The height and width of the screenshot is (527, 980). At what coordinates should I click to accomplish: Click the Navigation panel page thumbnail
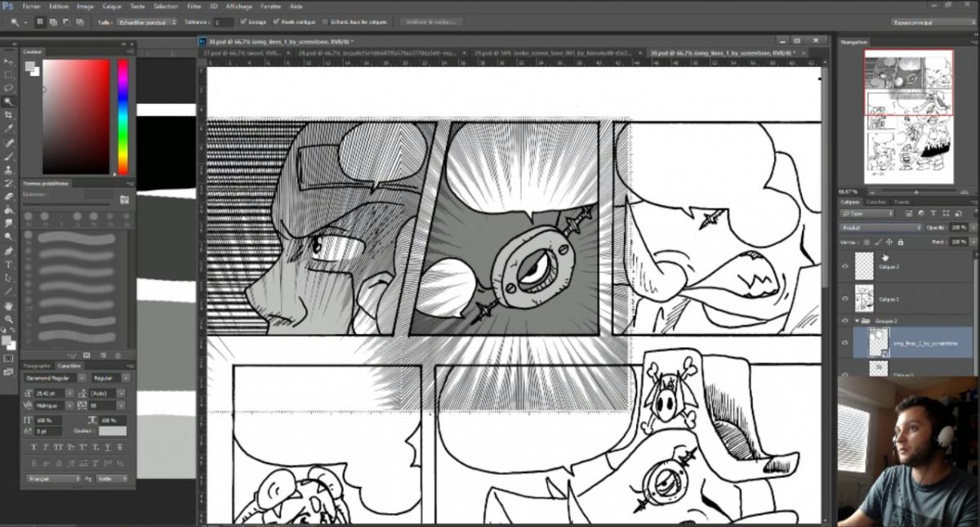[908, 117]
